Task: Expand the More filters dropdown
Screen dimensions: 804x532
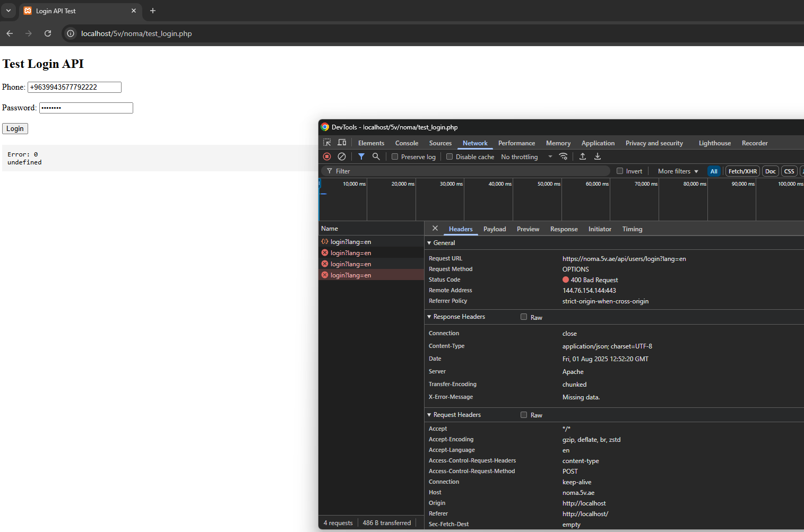Action: (x=678, y=171)
